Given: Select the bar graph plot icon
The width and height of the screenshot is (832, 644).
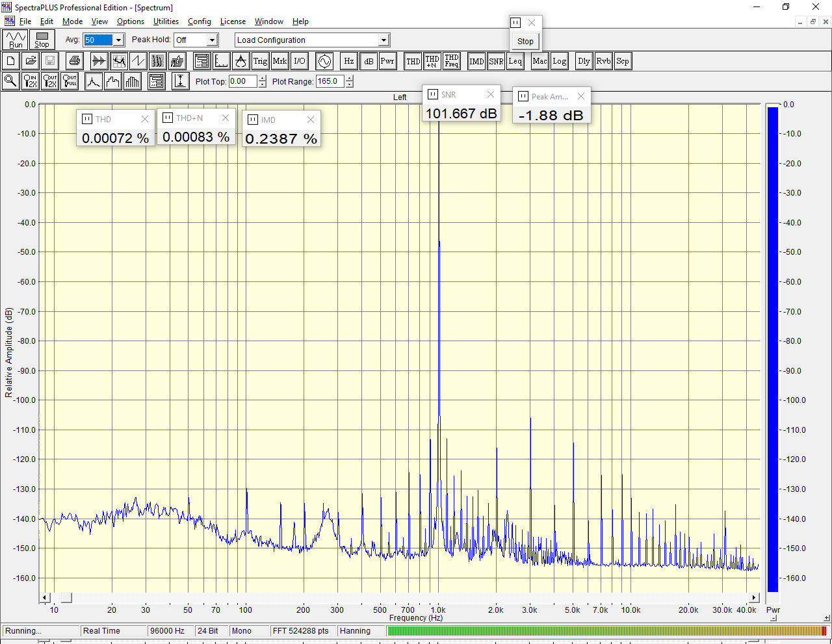Looking at the screenshot, I should point(133,81).
